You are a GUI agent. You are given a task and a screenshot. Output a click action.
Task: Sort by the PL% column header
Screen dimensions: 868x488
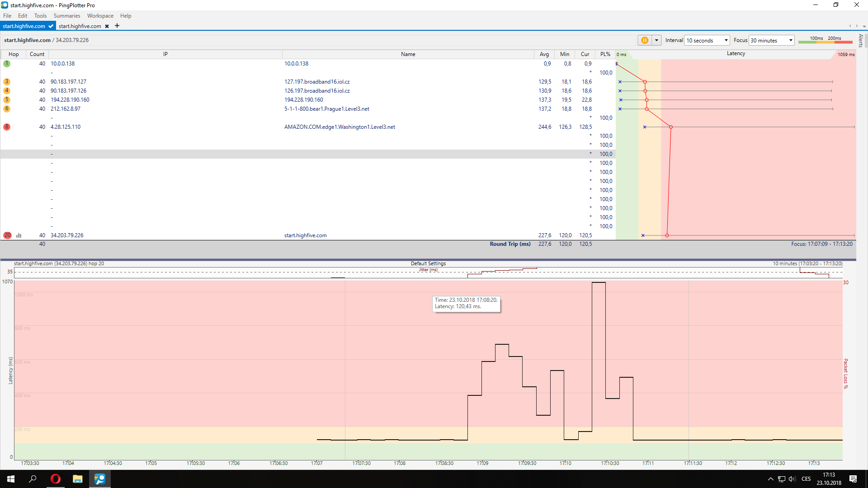tap(605, 54)
